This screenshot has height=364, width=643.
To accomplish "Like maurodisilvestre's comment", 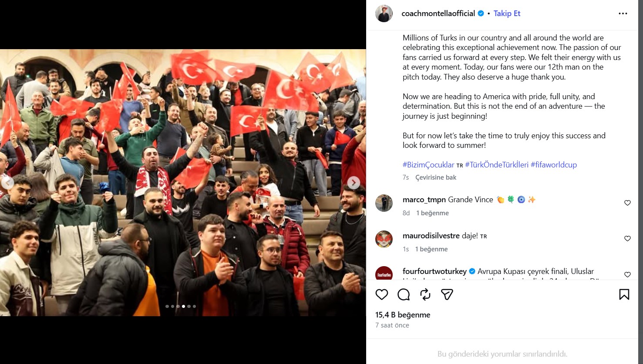I will coord(627,238).
